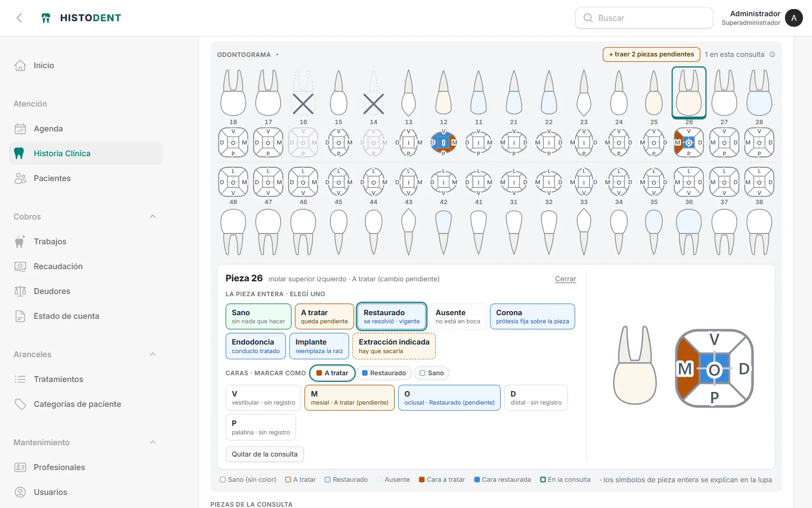Image resolution: width=812 pixels, height=508 pixels.
Task: Select 'Sano' whole-piece state
Action: click(258, 317)
